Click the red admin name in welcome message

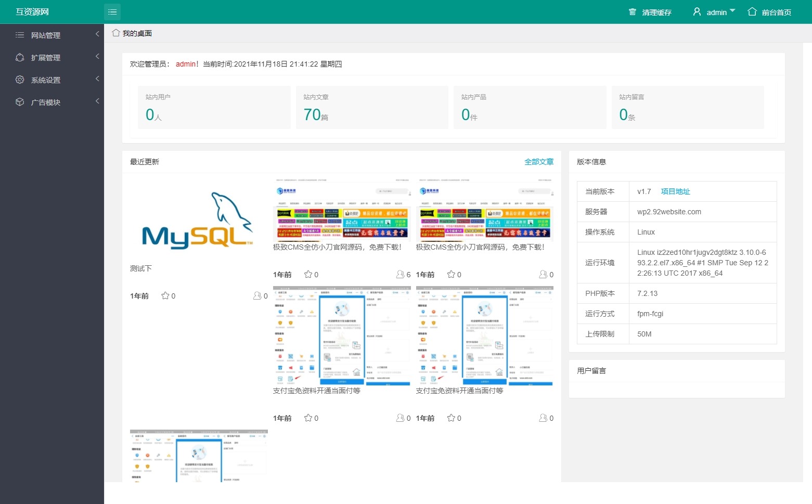click(x=186, y=64)
